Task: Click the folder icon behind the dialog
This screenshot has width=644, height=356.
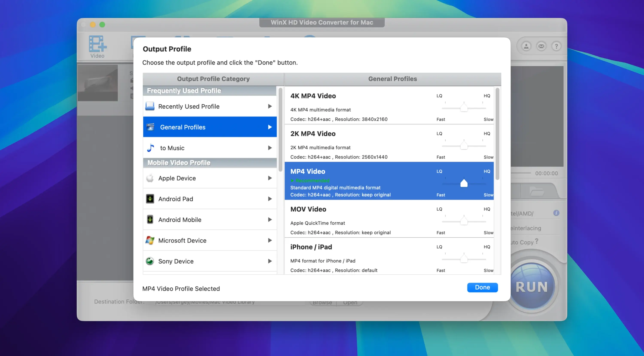Action: pos(536,192)
